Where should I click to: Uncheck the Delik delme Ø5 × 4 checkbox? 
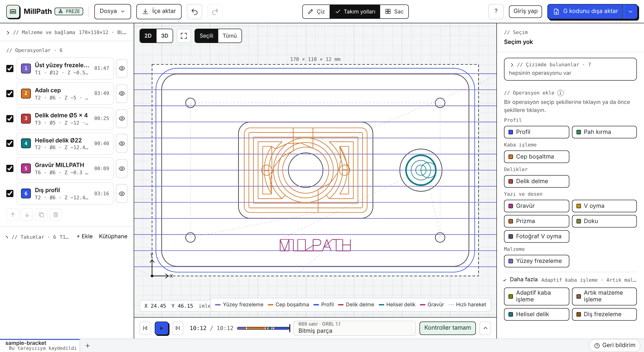10,118
